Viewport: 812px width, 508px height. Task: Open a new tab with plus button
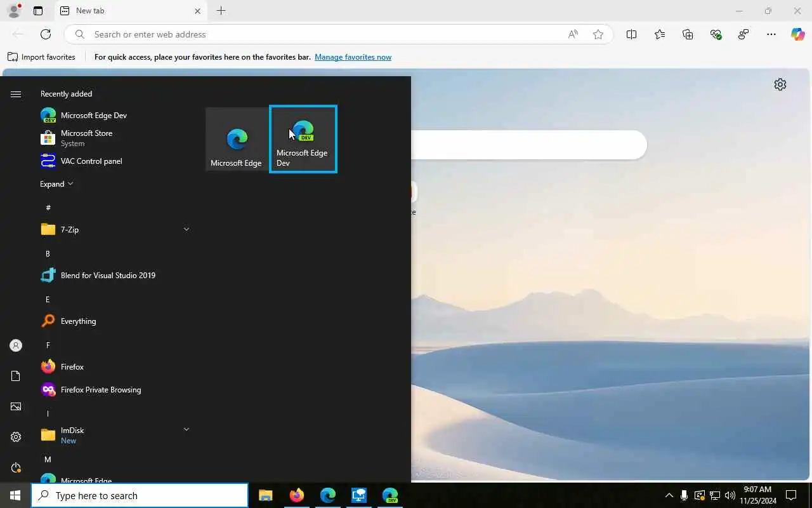221,11
